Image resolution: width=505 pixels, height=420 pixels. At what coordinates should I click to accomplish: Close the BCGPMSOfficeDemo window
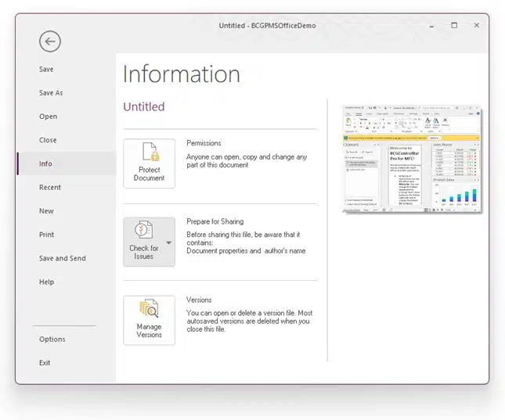point(477,26)
